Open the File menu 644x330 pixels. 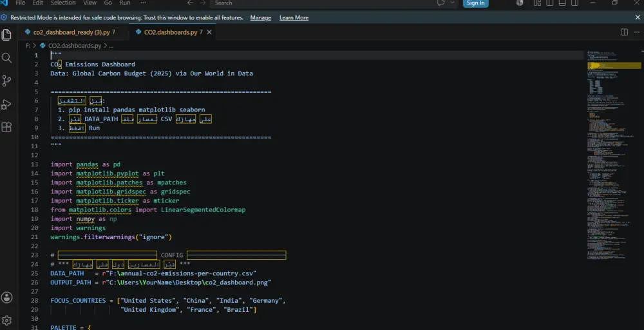tap(20, 3)
